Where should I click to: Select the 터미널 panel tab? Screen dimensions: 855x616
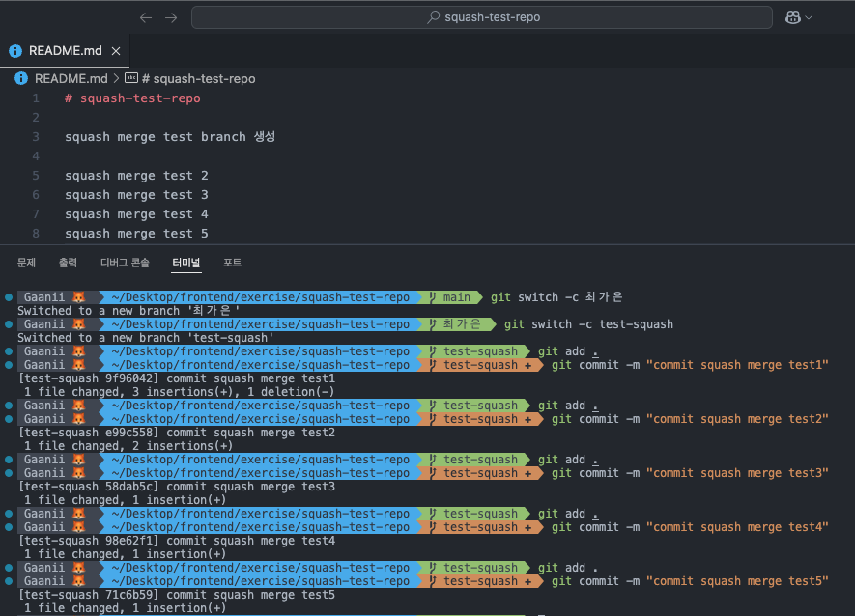pos(185,263)
